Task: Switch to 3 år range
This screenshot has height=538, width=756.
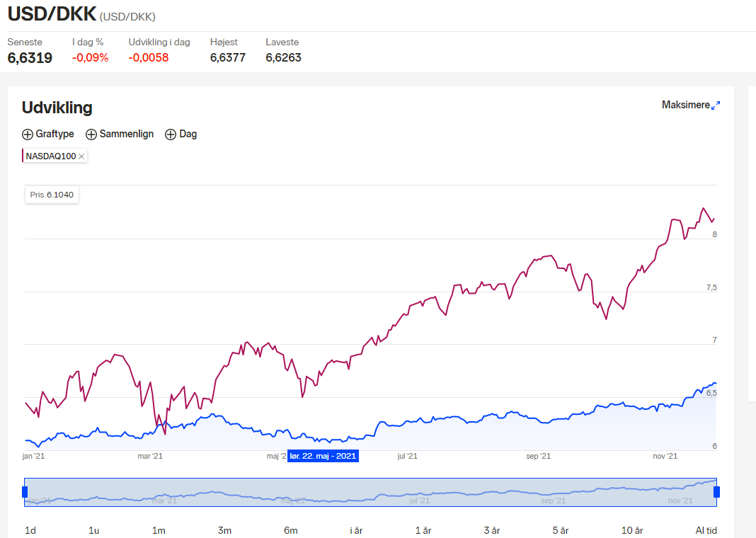Action: tap(492, 530)
